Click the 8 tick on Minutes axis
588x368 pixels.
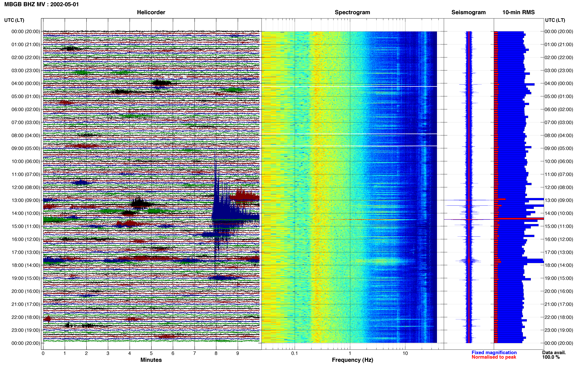pos(216,353)
